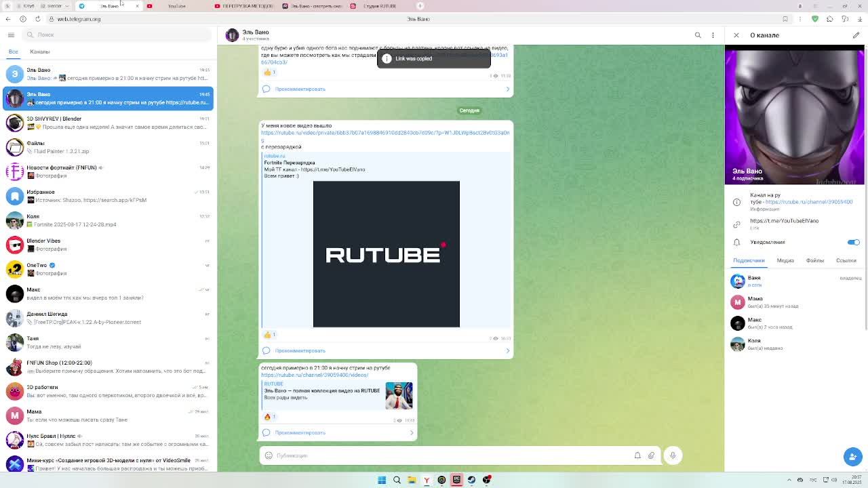Select subscriber Ваня in the list
Viewport: 868px width, 488px height.
(x=795, y=281)
